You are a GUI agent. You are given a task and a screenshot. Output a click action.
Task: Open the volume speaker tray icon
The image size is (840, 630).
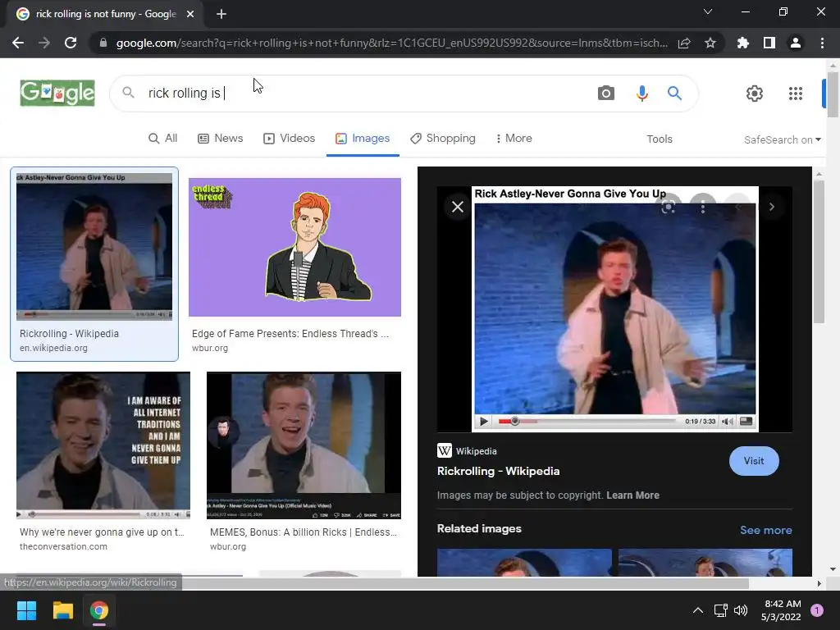click(x=741, y=610)
